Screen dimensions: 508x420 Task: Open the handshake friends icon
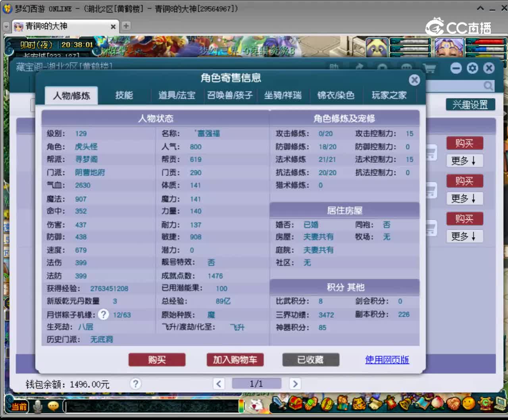pyautogui.click(x=453, y=404)
